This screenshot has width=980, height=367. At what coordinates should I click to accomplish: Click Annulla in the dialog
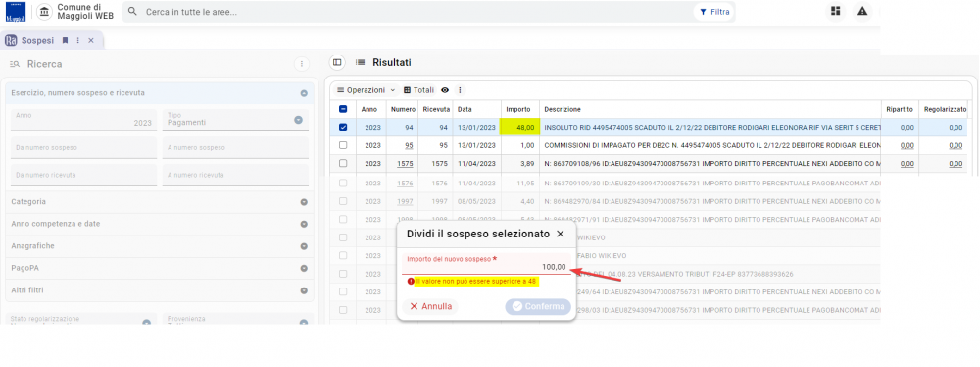click(x=430, y=307)
